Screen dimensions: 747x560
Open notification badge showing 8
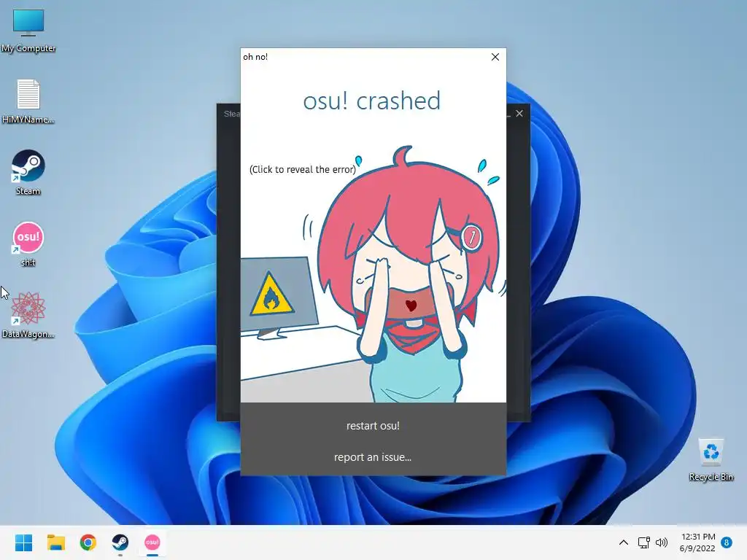tap(727, 542)
